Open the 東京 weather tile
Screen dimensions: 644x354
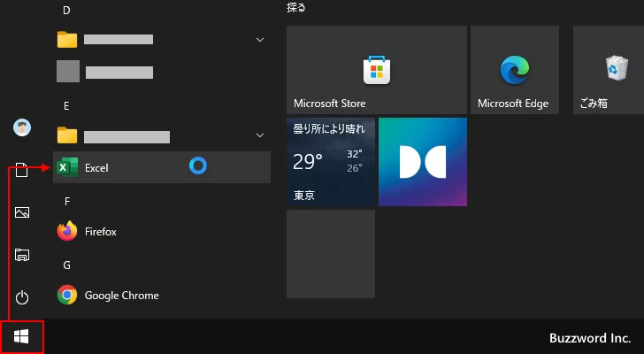click(331, 162)
